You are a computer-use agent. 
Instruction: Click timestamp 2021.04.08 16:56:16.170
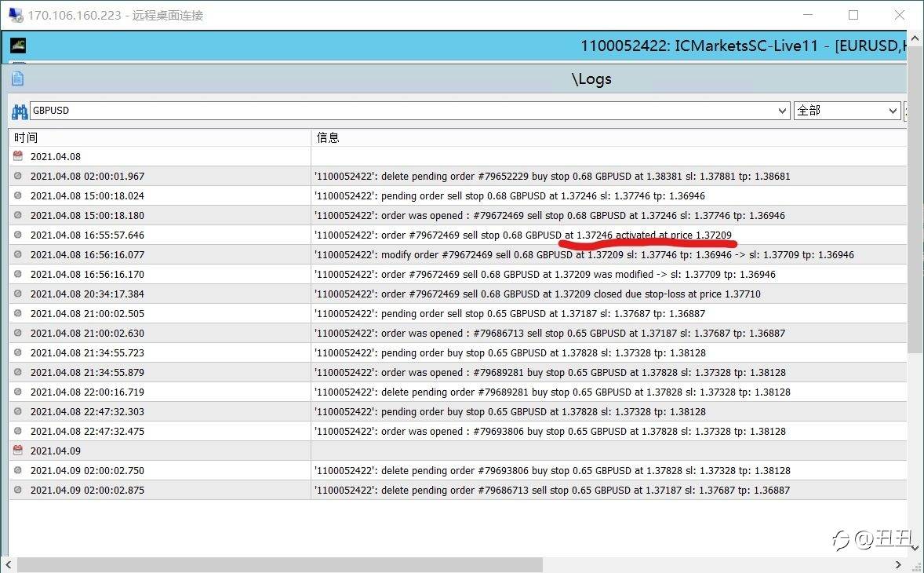coord(87,274)
